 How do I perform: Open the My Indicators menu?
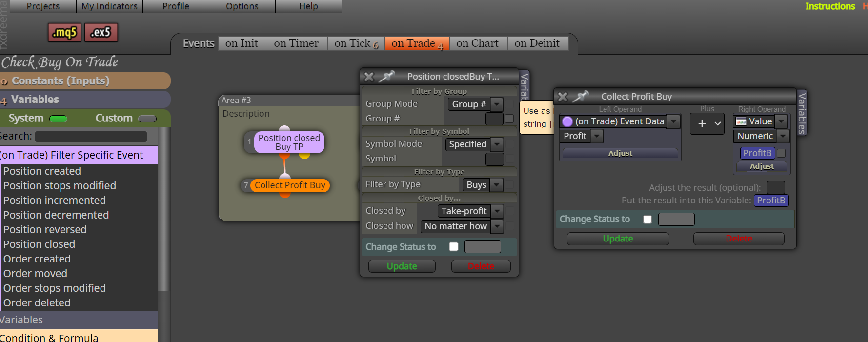tap(109, 6)
